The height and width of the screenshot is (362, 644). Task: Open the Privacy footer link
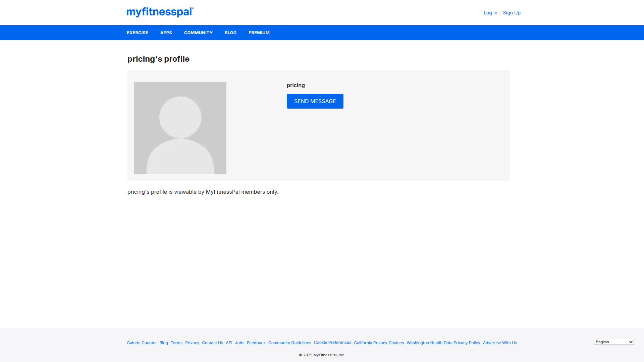point(192,343)
